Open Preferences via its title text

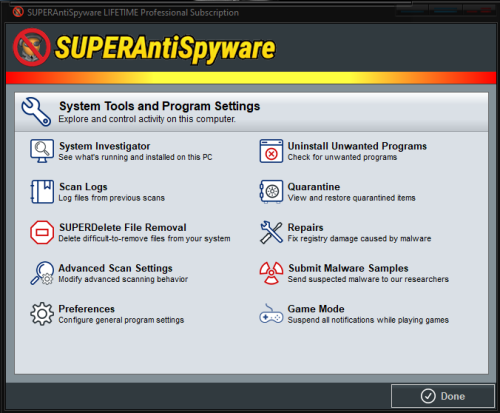click(x=86, y=309)
